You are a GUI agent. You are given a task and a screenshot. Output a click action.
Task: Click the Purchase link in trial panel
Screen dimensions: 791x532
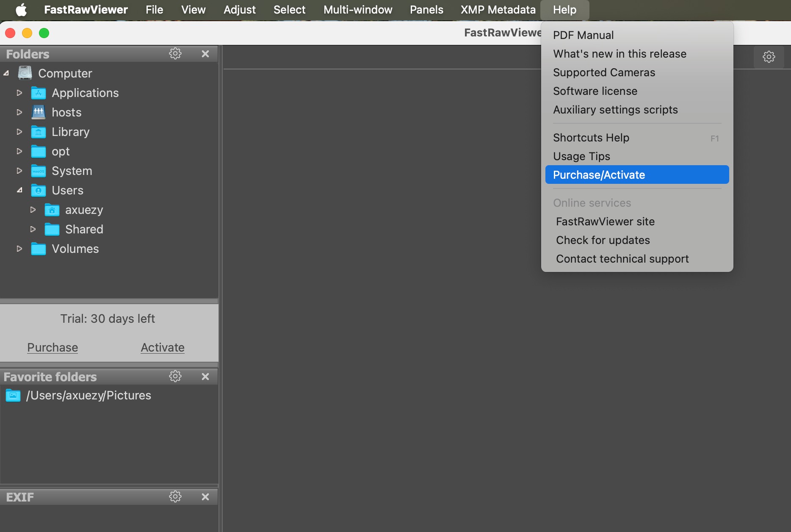coord(53,347)
